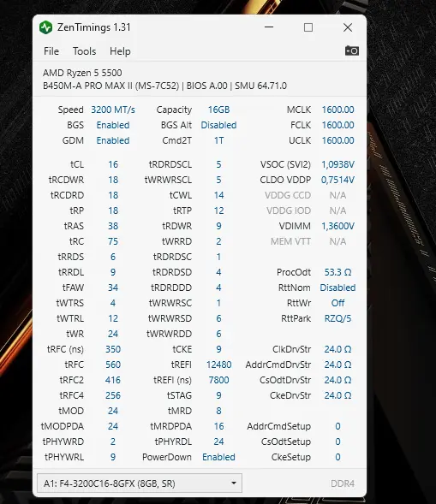The height and width of the screenshot is (504, 436).
Task: Click the Cmd2T value 1T
Action: (218, 140)
